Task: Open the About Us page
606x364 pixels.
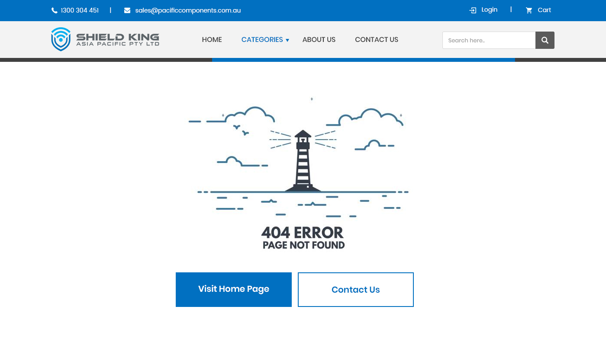Action: (319, 40)
